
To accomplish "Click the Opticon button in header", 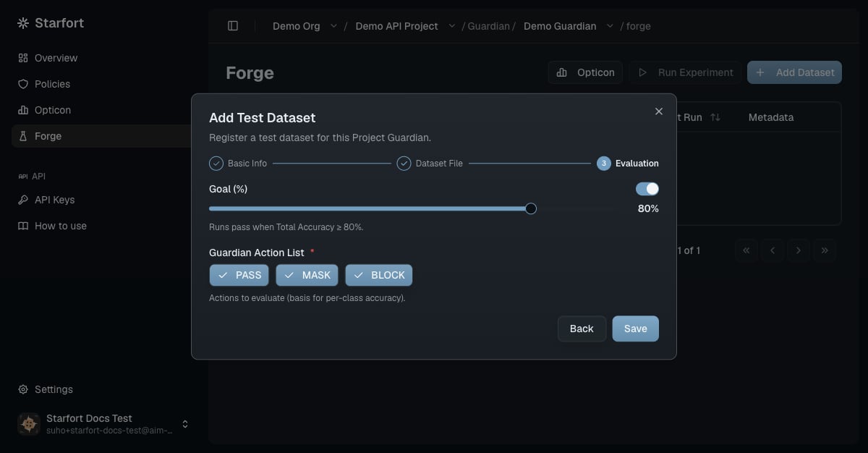I will coord(585,72).
